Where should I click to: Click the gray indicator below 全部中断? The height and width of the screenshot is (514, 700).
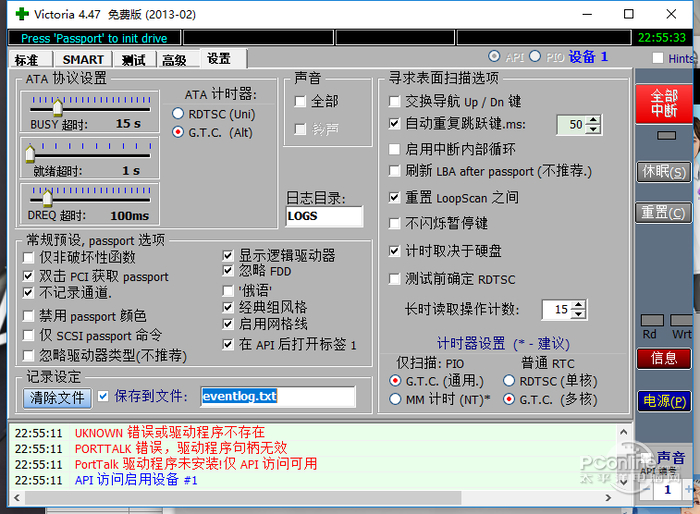666,136
